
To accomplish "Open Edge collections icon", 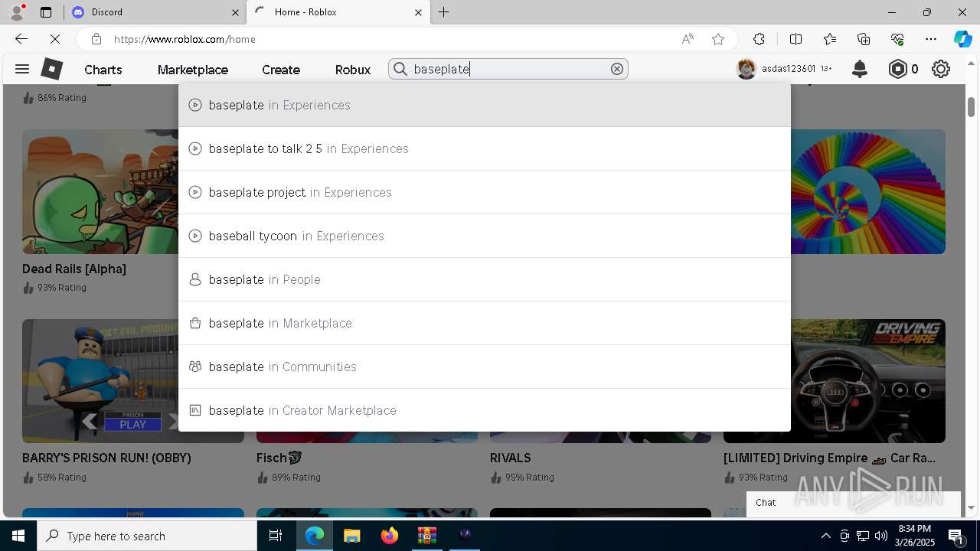I will click(864, 39).
